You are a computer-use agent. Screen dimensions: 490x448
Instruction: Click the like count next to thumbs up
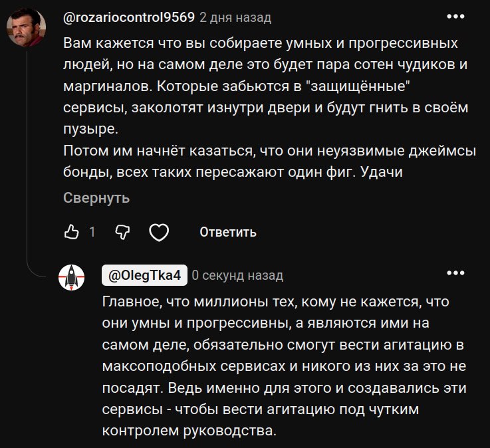point(92,232)
